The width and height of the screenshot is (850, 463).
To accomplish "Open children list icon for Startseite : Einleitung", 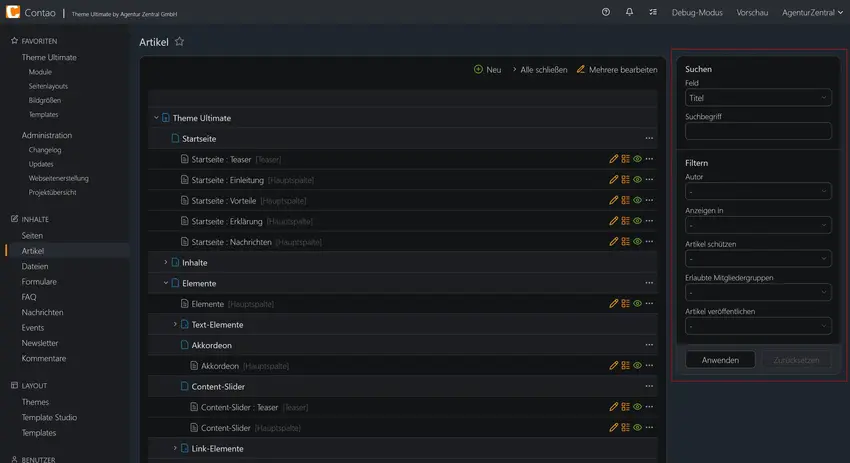I will [x=626, y=180].
